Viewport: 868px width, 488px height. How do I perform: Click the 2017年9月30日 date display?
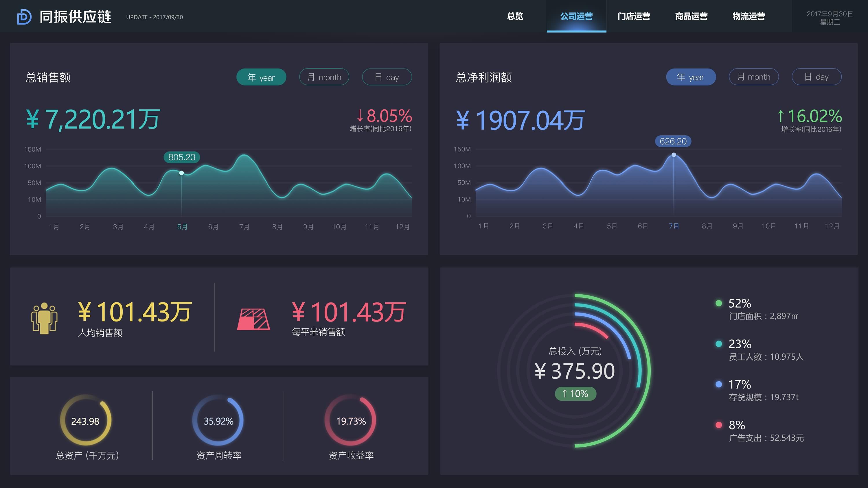(830, 14)
